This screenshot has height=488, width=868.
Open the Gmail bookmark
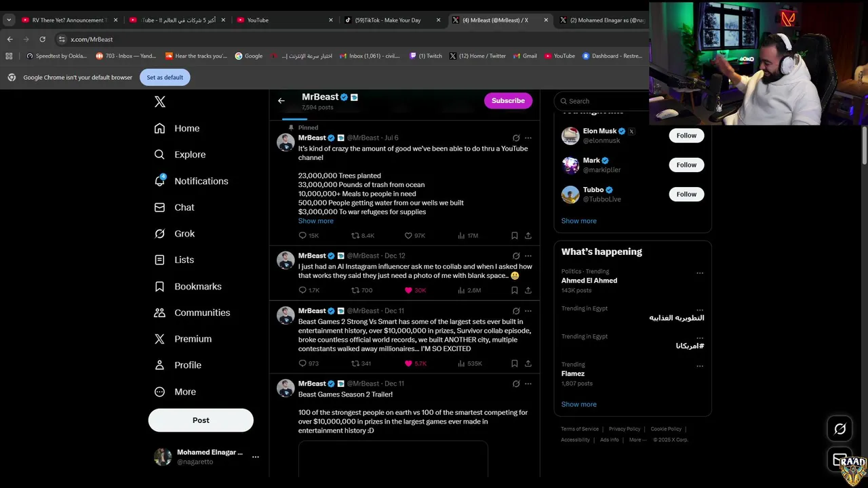pyautogui.click(x=525, y=56)
